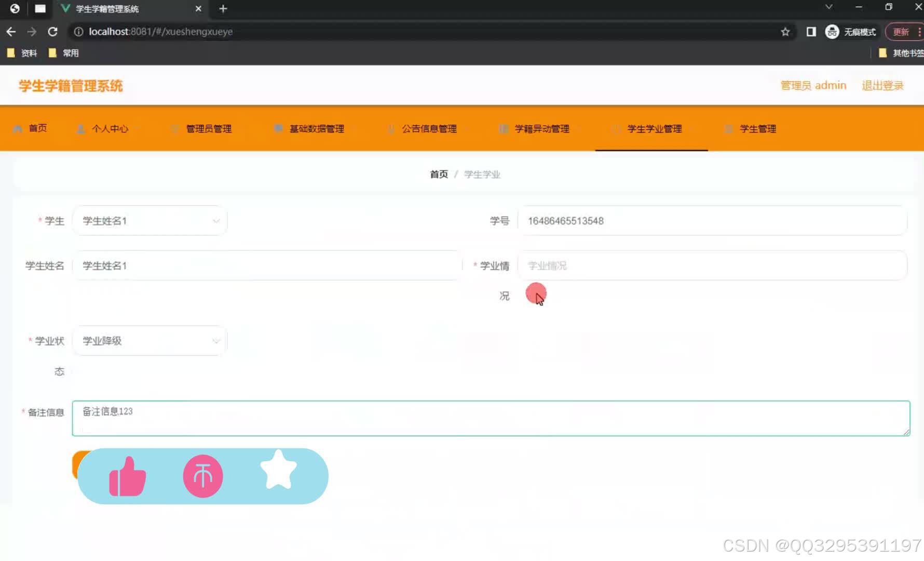Focus the 学业情况 input field

pyautogui.click(x=712, y=265)
